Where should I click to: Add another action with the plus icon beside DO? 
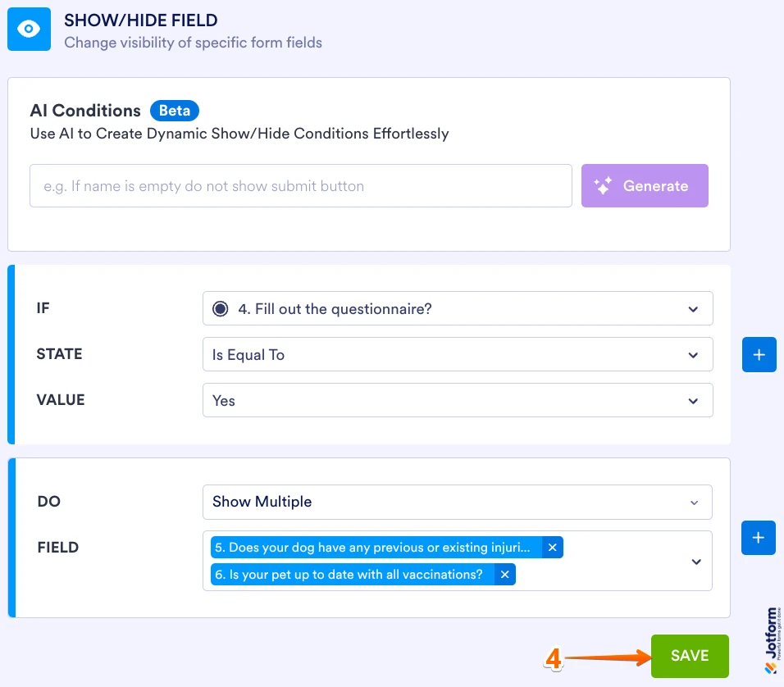(759, 537)
